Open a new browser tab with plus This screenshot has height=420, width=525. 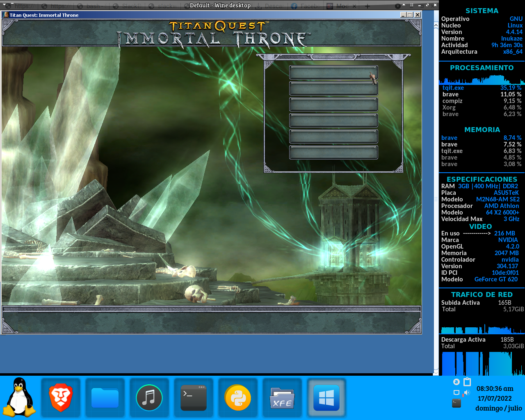click(367, 6)
